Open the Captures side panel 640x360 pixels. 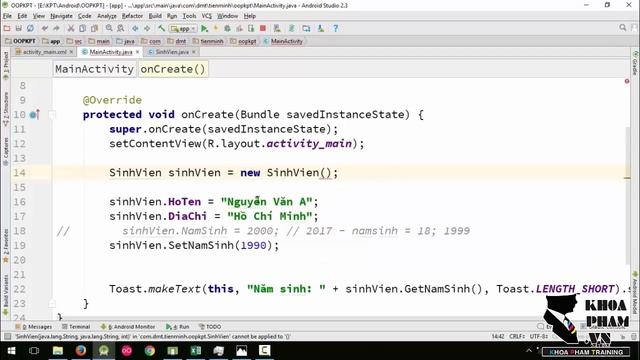6,151
